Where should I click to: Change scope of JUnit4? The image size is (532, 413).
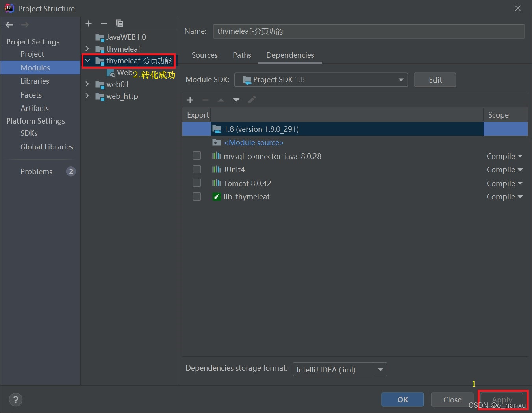[504, 170]
